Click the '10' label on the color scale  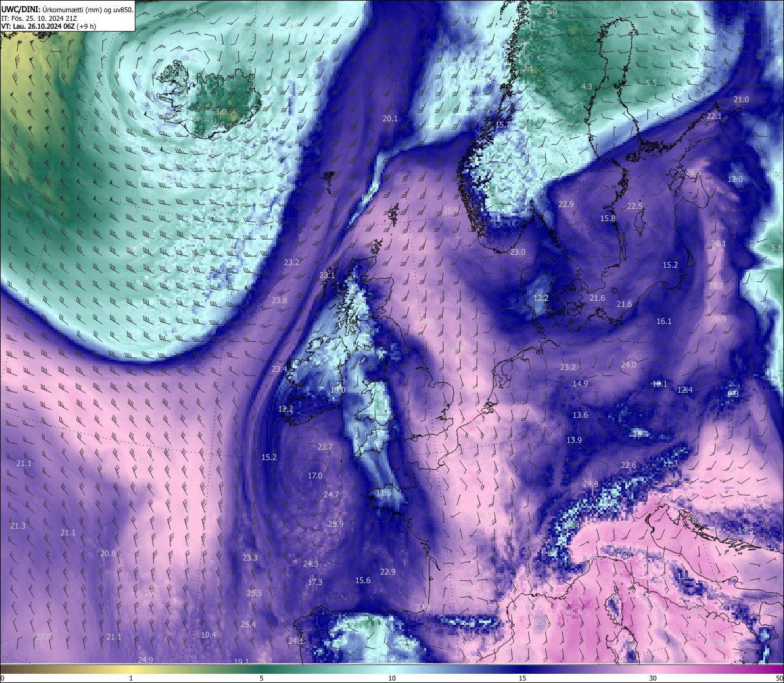392,678
